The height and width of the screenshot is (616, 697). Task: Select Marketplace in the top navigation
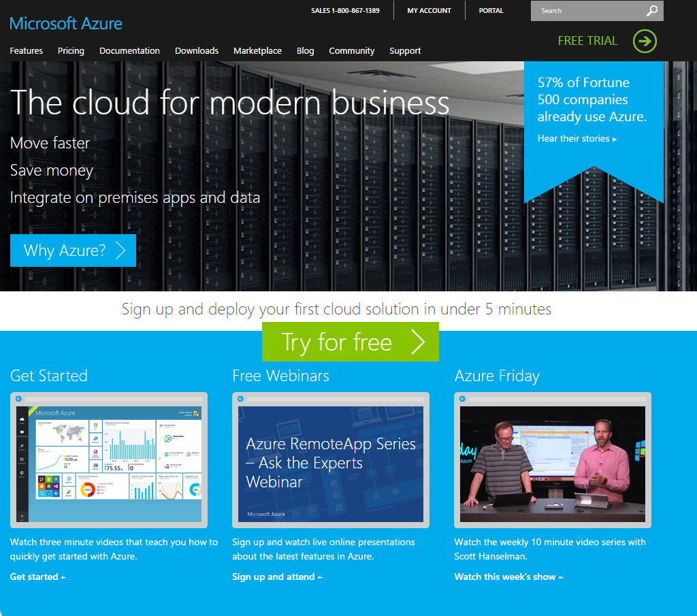[257, 50]
